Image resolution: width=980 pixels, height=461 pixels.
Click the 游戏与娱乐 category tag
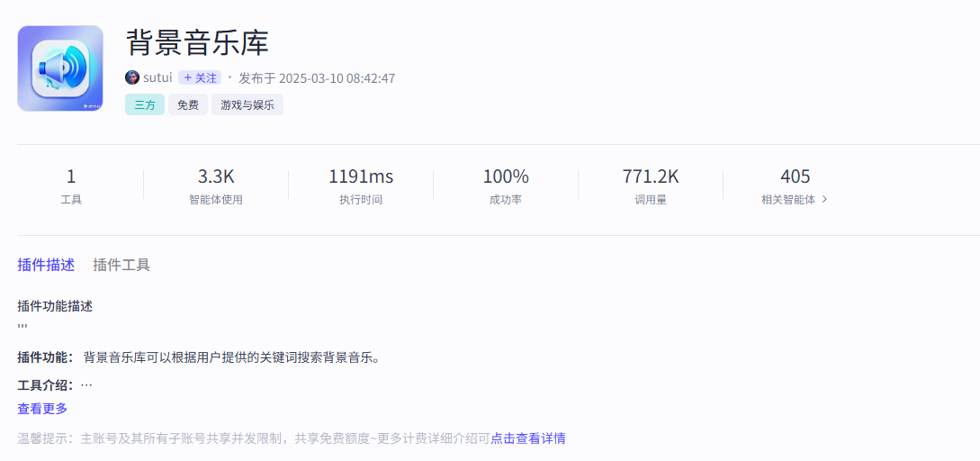pos(247,104)
